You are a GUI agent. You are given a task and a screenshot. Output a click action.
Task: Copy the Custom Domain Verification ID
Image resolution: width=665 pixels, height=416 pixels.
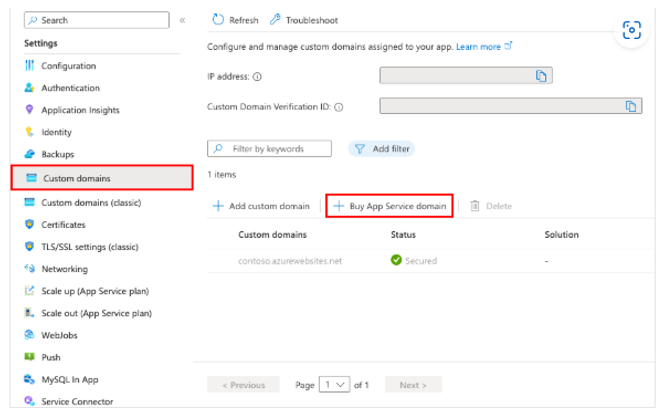pyautogui.click(x=630, y=105)
